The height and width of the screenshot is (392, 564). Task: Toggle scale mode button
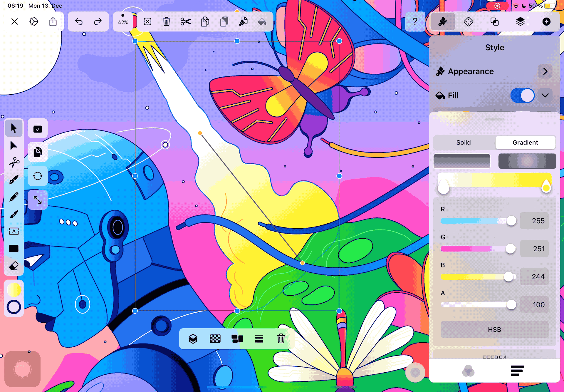pyautogui.click(x=38, y=200)
